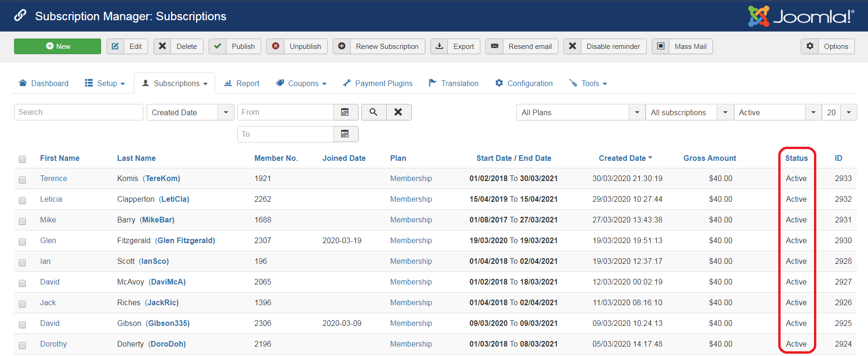Image resolution: width=868 pixels, height=356 pixels.
Task: Open the All Plans dropdown
Action: pyautogui.click(x=581, y=112)
